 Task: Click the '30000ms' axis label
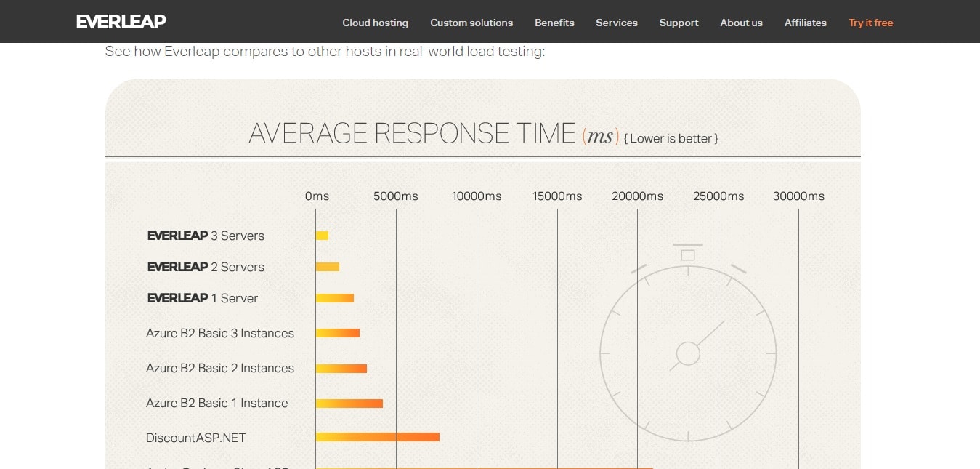(798, 196)
